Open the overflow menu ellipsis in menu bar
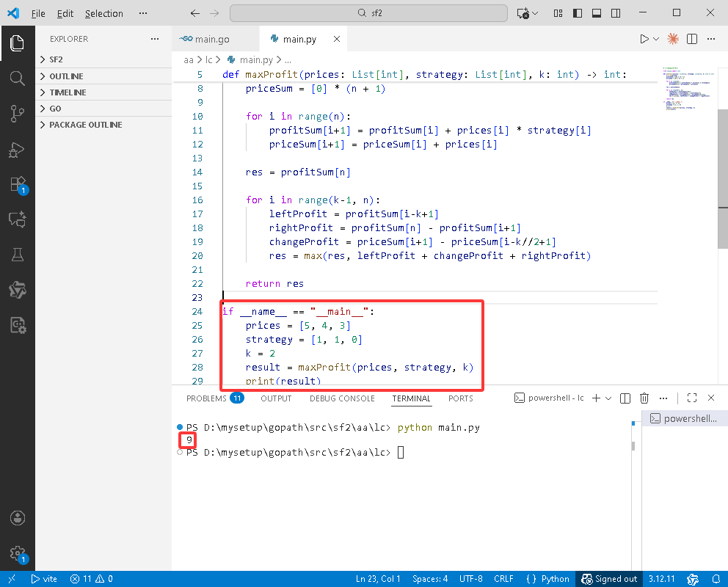Viewport: 728px width, 587px height. 143,13
